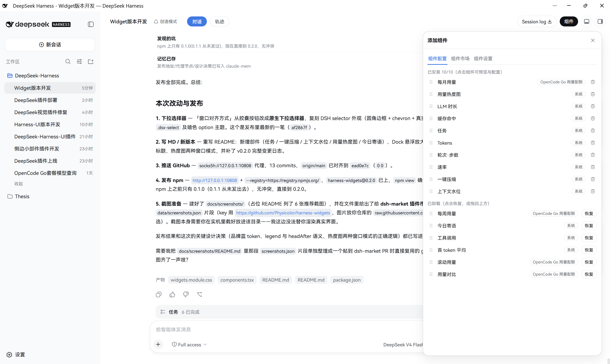The height and width of the screenshot is (364, 610).
Task: Select the 上下文水位 installed widget row
Action: tap(512, 191)
